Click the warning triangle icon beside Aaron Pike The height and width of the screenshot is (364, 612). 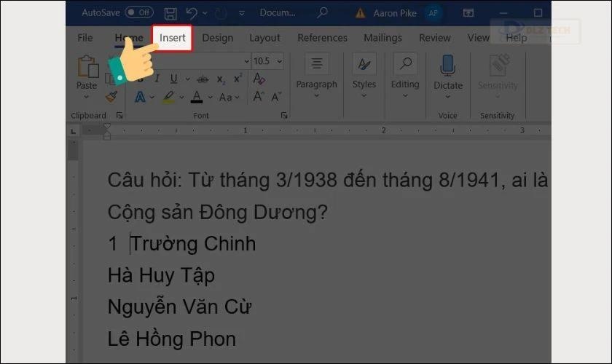click(x=360, y=14)
